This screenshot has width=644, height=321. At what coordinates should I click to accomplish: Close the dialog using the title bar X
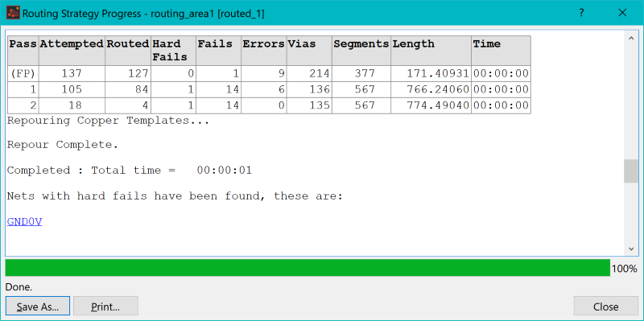[622, 13]
